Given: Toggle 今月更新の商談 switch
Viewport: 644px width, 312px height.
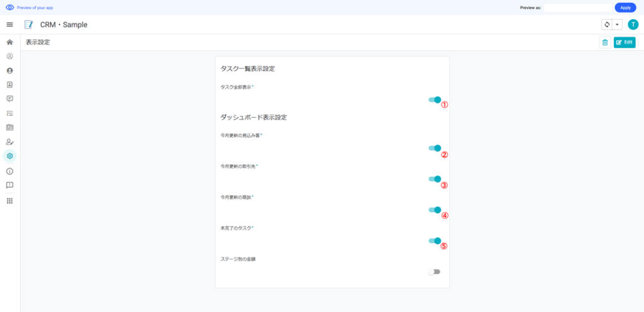Looking at the screenshot, I should [435, 209].
